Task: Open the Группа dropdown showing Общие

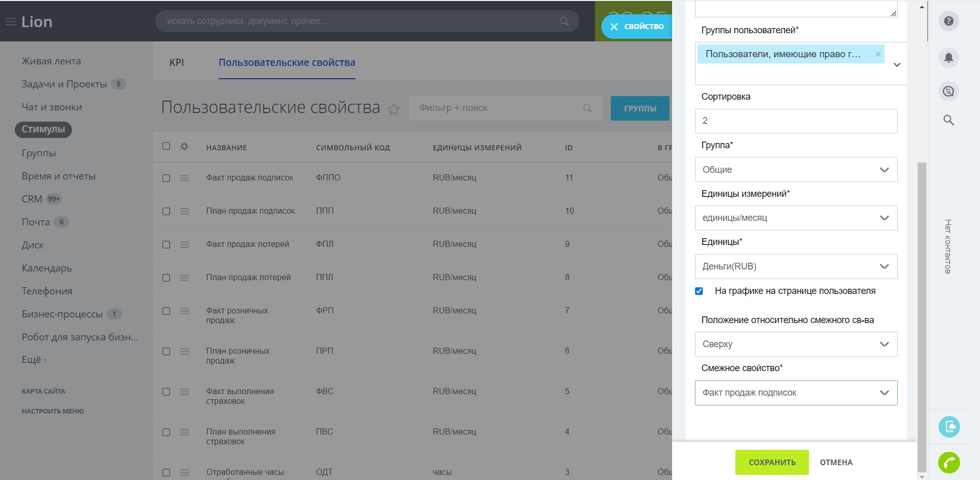Action: tap(796, 170)
